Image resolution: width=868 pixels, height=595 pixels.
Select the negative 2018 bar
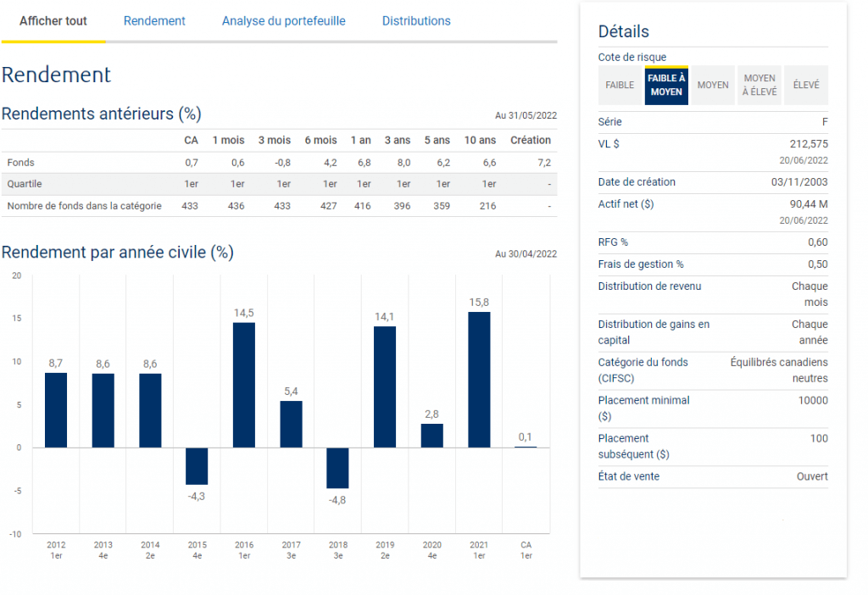pyautogui.click(x=337, y=468)
